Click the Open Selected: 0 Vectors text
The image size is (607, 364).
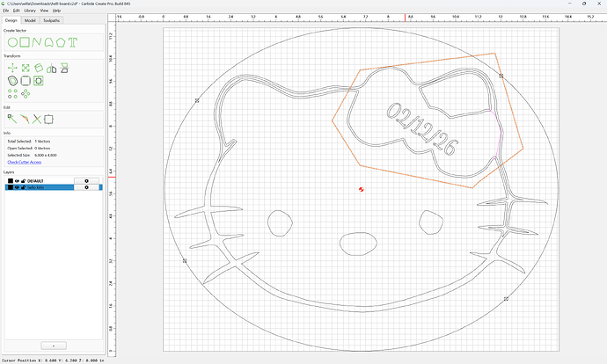pyautogui.click(x=29, y=149)
